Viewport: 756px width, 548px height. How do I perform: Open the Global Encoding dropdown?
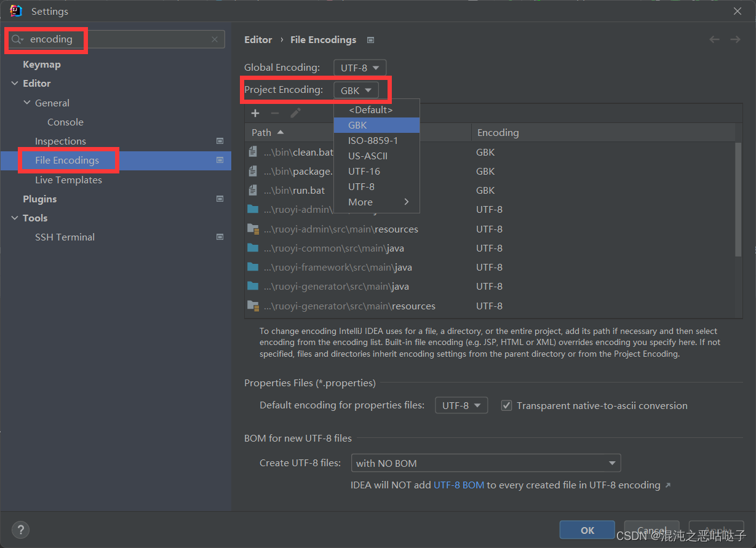tap(360, 68)
